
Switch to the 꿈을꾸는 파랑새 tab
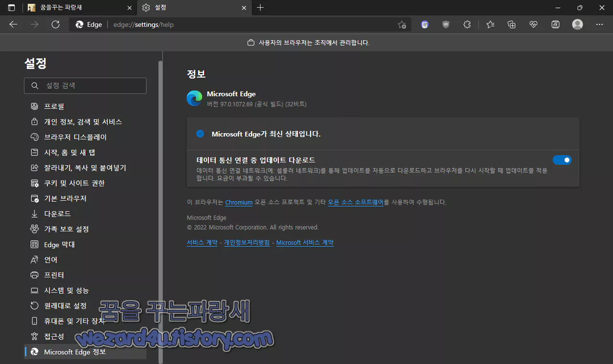[x=80, y=8]
